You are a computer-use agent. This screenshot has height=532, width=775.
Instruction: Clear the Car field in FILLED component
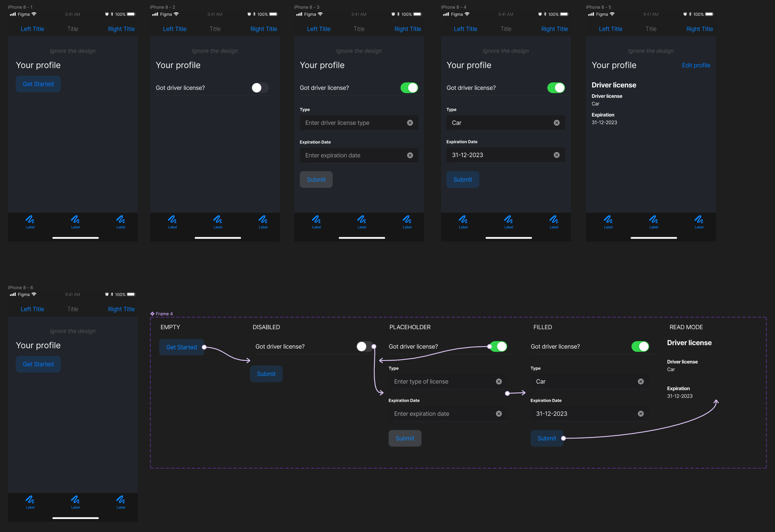pyautogui.click(x=641, y=381)
